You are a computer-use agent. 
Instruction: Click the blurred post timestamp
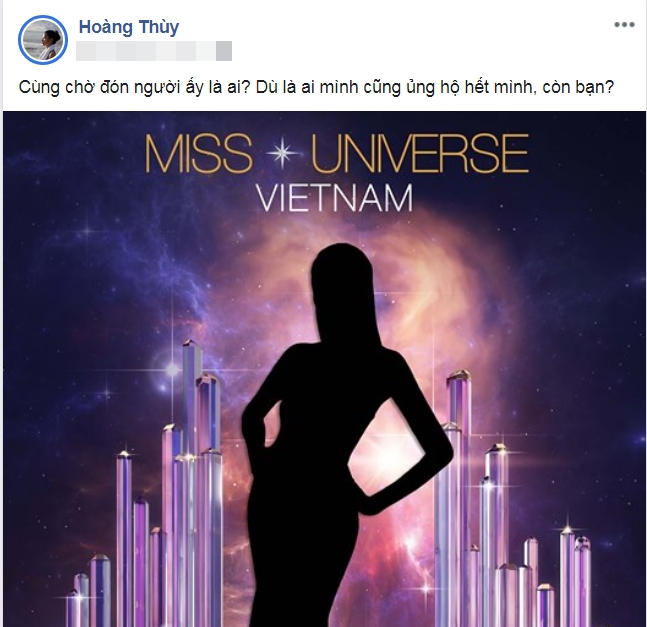click(154, 51)
